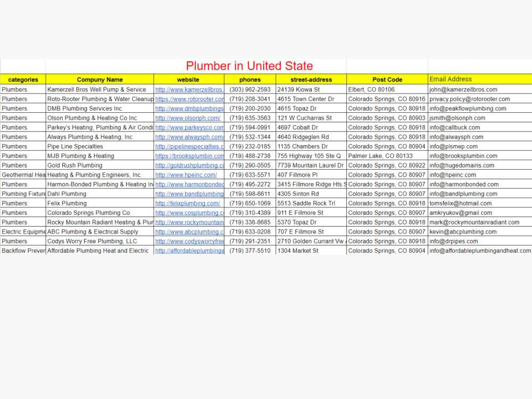Select the 'Post Code' header cell

click(x=387, y=79)
